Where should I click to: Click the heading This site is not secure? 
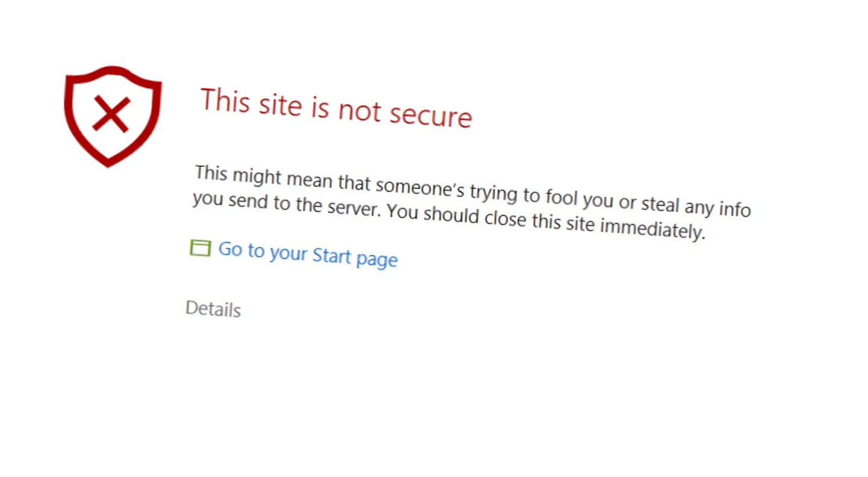[x=336, y=108]
